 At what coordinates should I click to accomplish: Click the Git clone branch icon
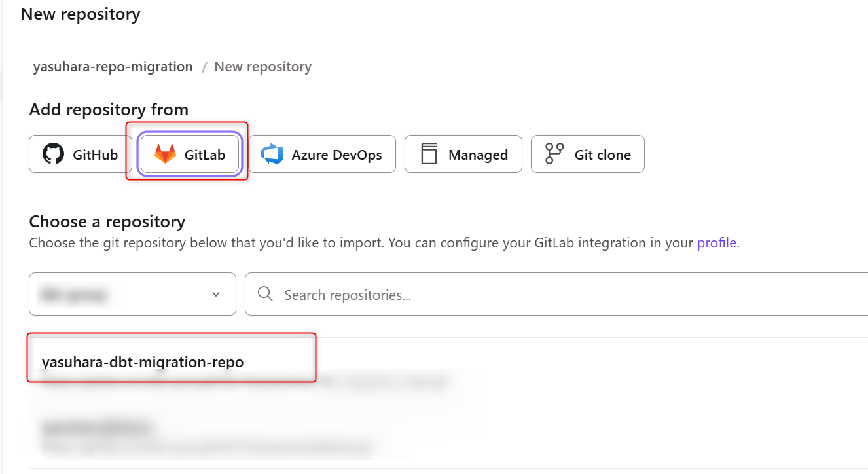coord(554,155)
